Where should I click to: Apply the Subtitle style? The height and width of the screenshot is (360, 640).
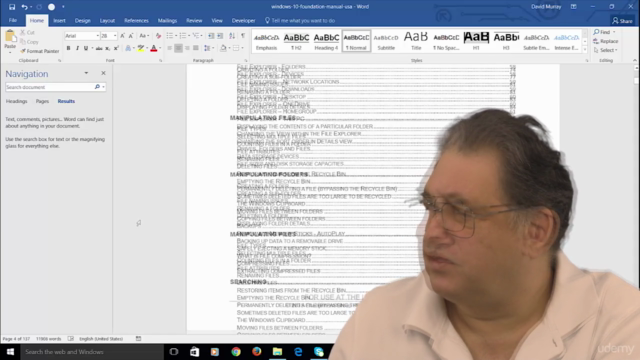point(386,41)
